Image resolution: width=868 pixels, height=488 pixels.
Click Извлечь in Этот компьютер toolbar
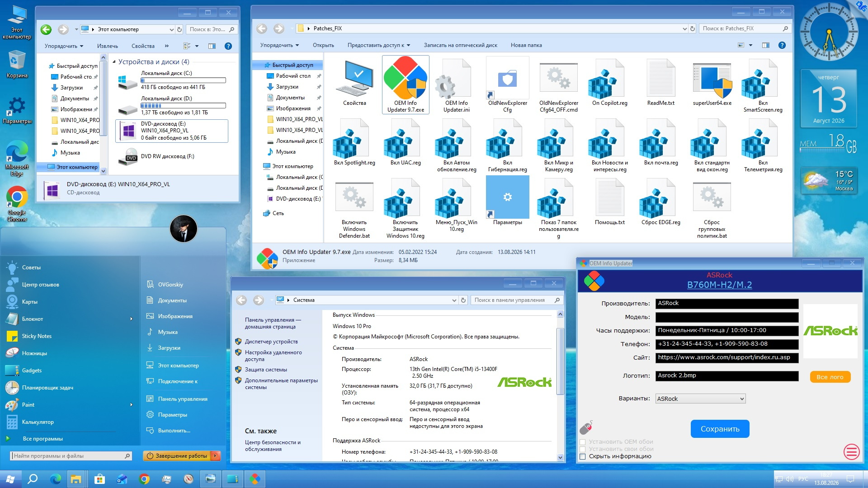108,46
